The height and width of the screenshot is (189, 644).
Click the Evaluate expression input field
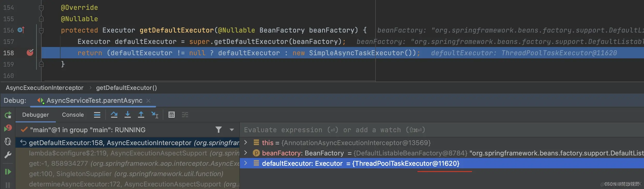[x=442, y=130]
